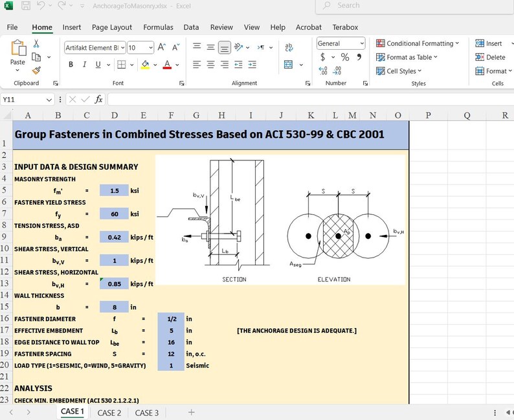Image resolution: width=514 pixels, height=420 pixels.
Task: Switch to CASE 2 sheet
Action: click(x=109, y=413)
